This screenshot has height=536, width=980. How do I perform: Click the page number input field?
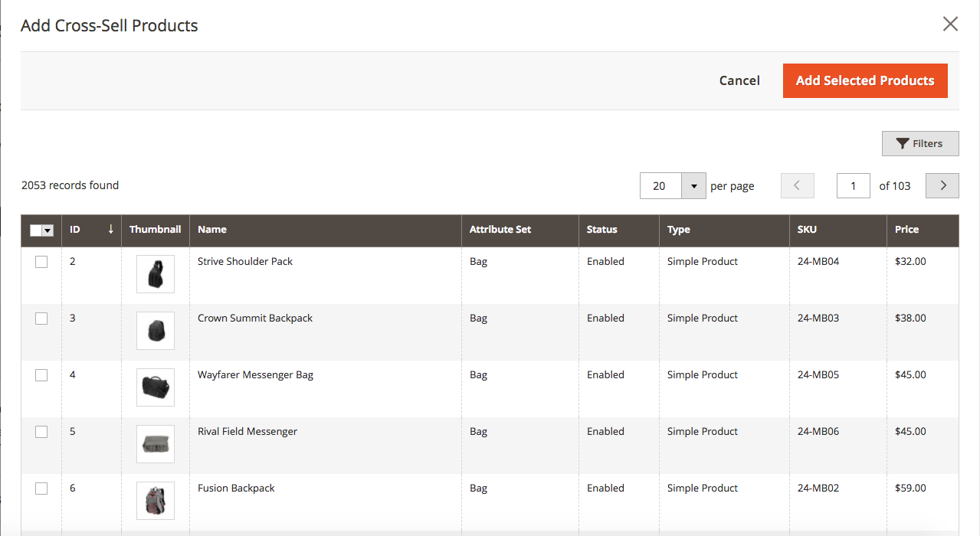pos(853,185)
